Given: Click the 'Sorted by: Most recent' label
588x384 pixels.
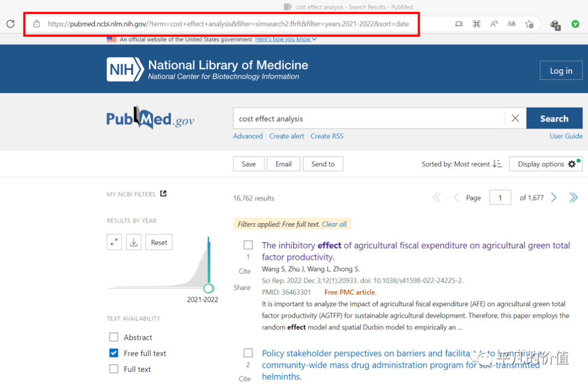Looking at the screenshot, I should pos(456,164).
